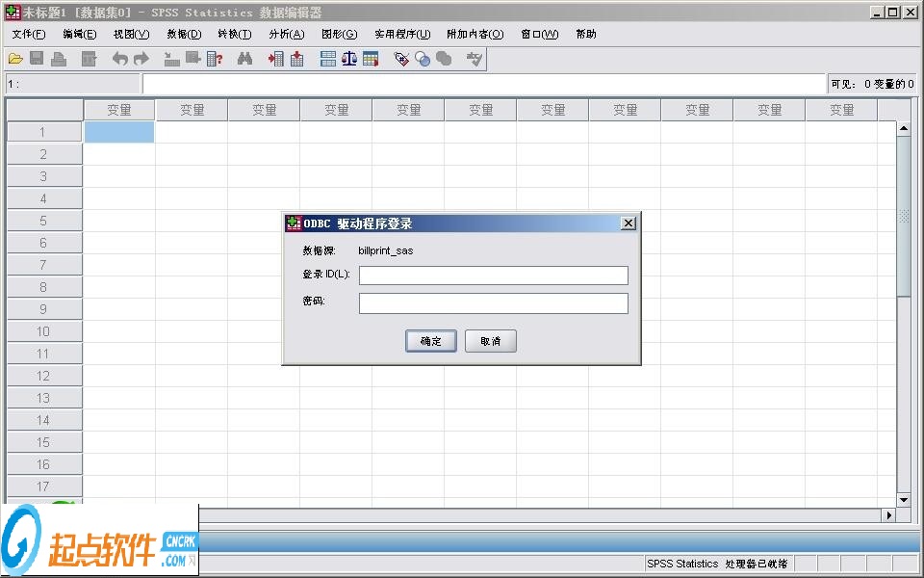Minimize the SPSS data editor window
Screen dimensions: 924x578
point(878,12)
